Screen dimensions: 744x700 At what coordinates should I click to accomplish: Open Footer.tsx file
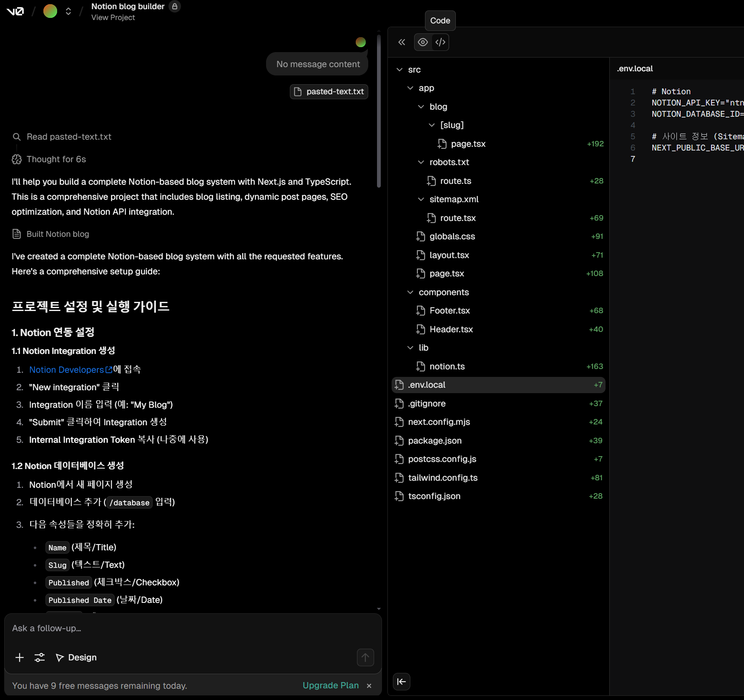498,311
